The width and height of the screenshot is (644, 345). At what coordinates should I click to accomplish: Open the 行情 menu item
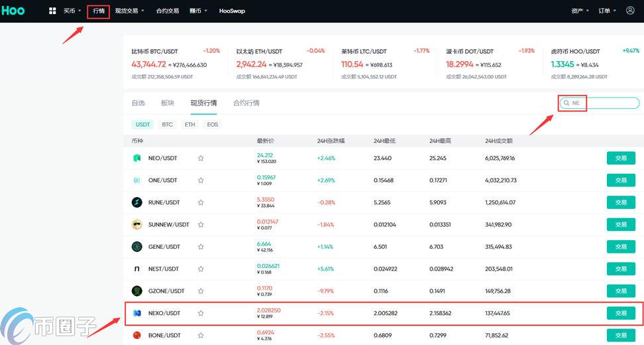99,11
